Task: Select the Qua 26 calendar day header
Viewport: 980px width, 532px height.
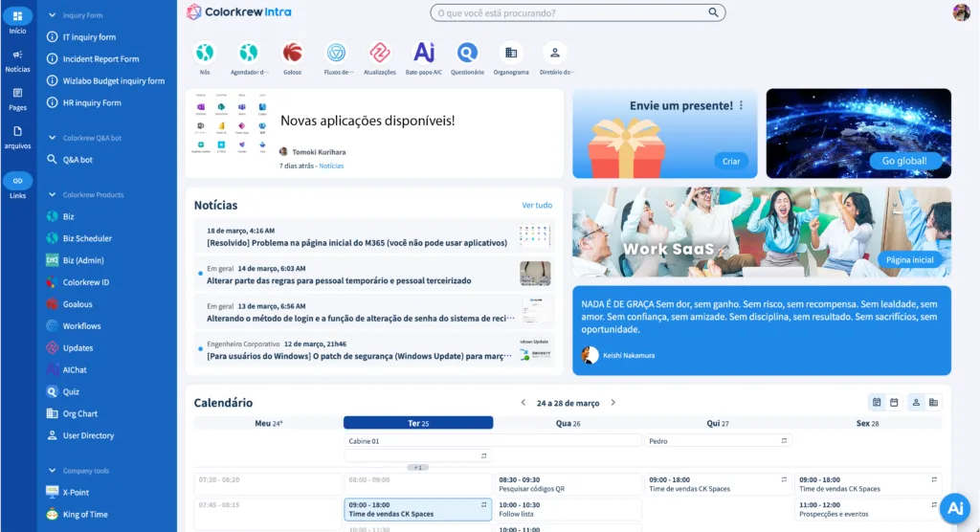Action: pos(568,423)
